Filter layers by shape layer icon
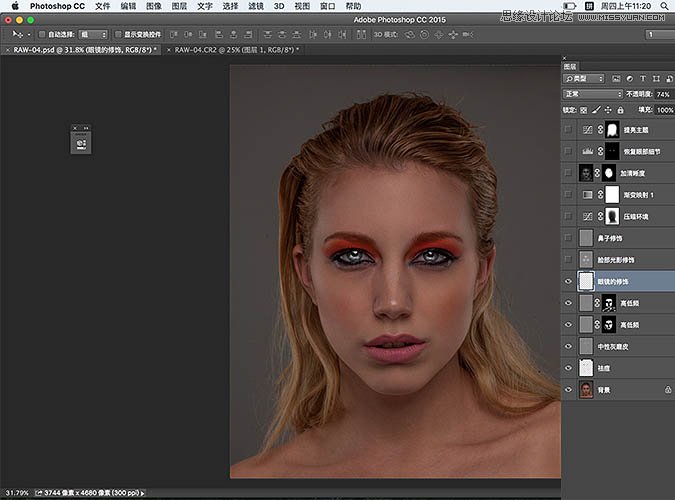Screen dimensions: 675x500 [656, 78]
